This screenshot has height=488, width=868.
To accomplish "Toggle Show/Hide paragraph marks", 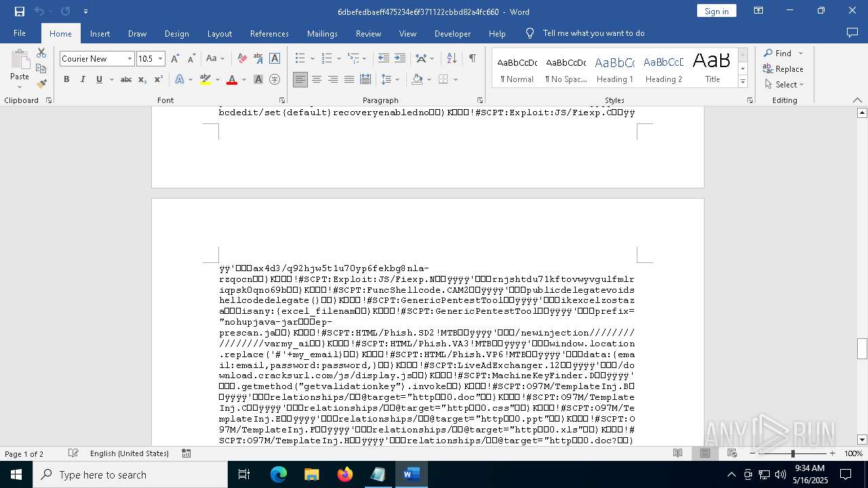I will click(472, 59).
